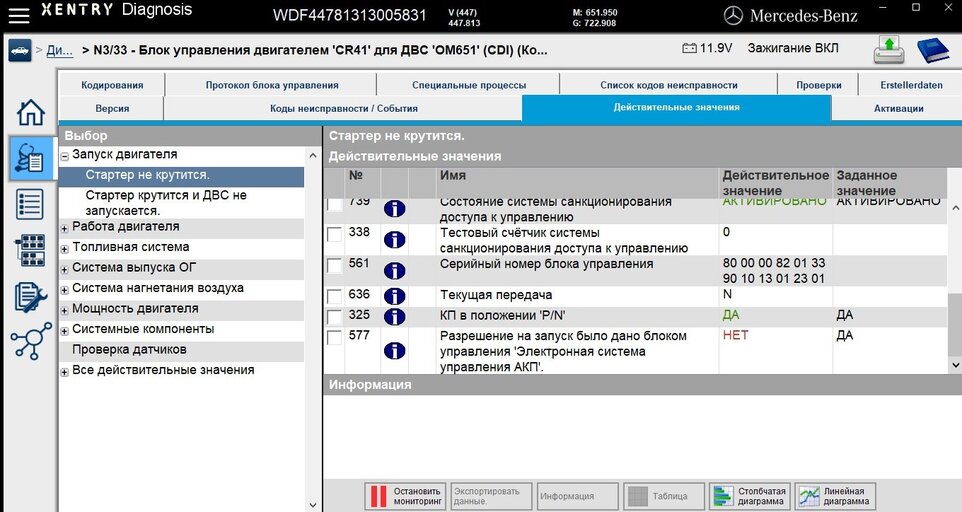
Task: Open Коды неисправности / События tab
Action: click(x=344, y=108)
